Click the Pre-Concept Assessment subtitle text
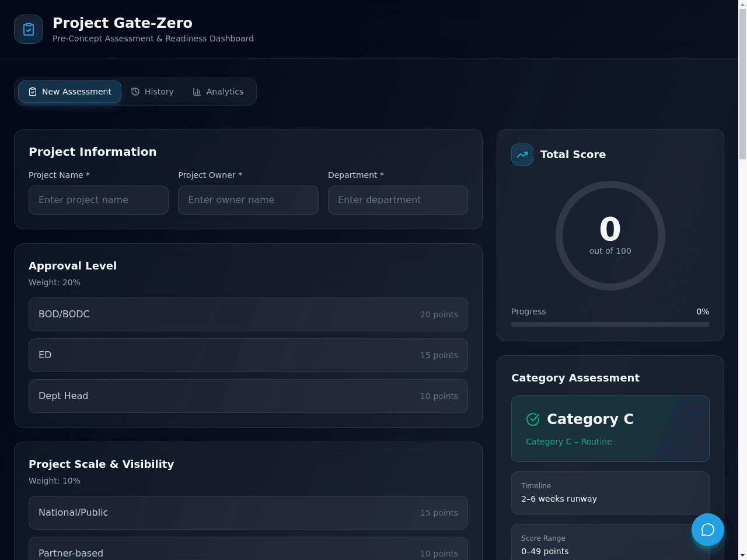The image size is (747, 560). [153, 38]
